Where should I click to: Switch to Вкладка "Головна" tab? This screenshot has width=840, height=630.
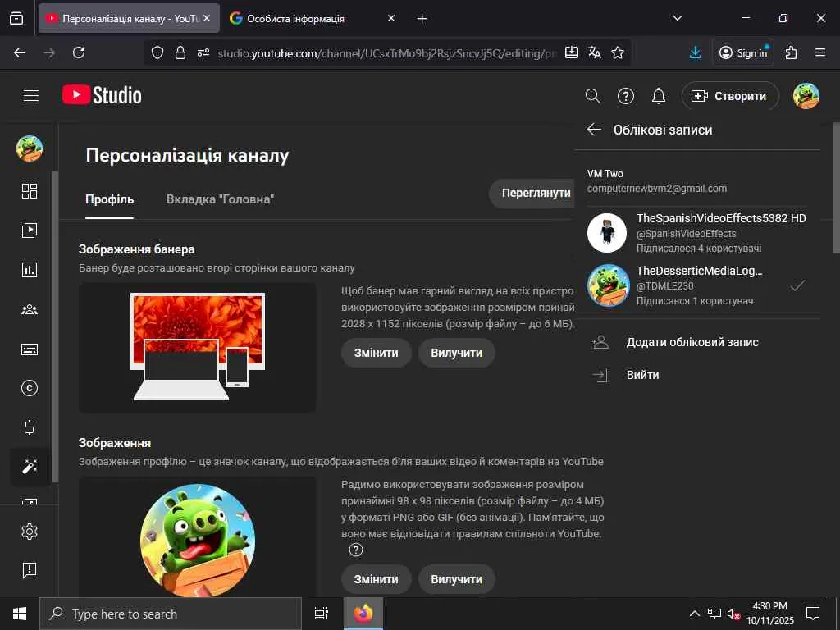220,199
